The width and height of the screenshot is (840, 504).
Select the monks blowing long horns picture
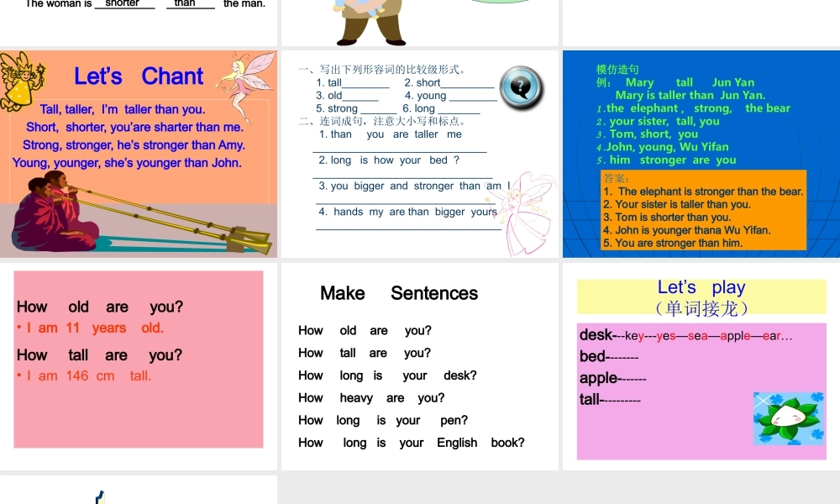[126, 214]
